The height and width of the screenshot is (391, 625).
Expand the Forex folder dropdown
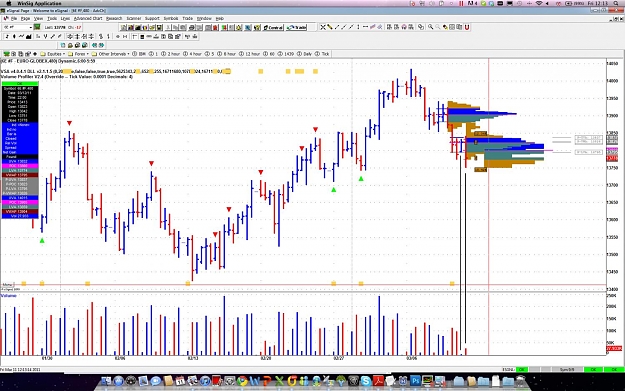coord(79,54)
